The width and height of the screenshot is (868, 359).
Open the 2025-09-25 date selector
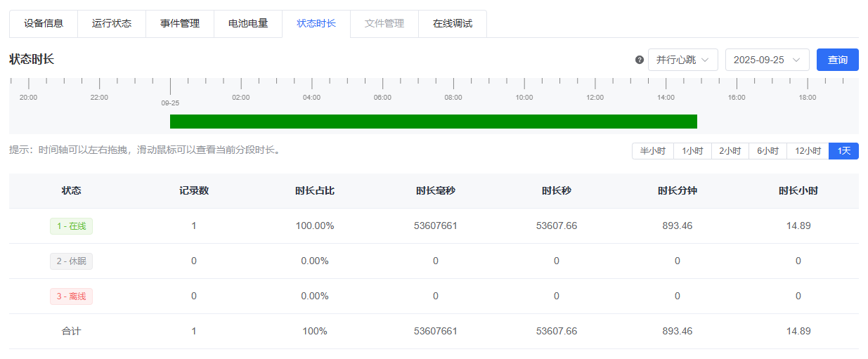767,60
